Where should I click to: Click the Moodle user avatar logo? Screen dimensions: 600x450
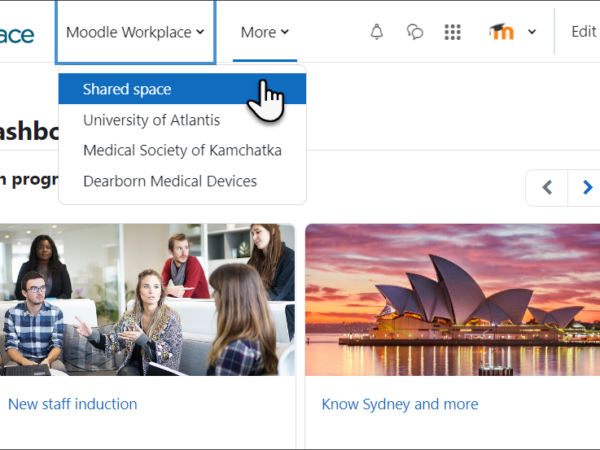pyautogui.click(x=501, y=32)
